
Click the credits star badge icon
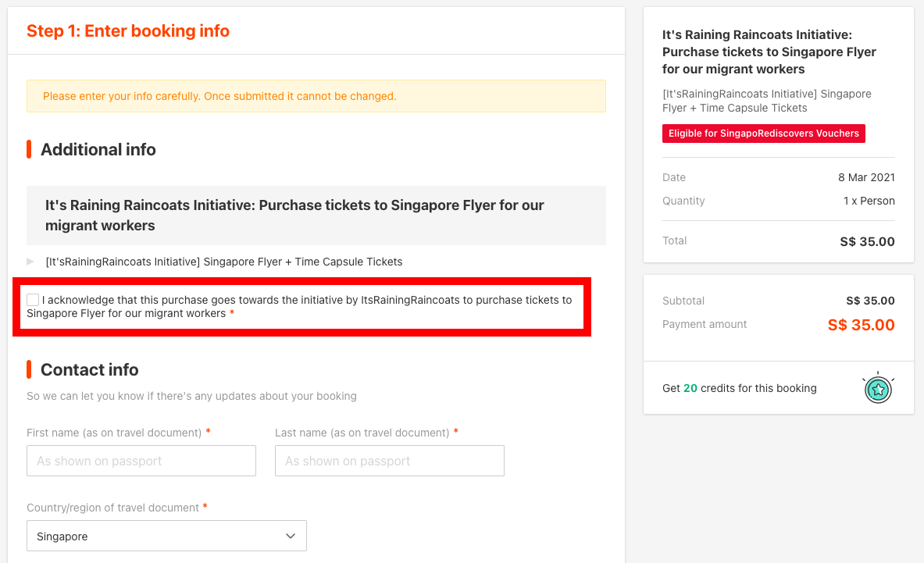pyautogui.click(x=878, y=388)
